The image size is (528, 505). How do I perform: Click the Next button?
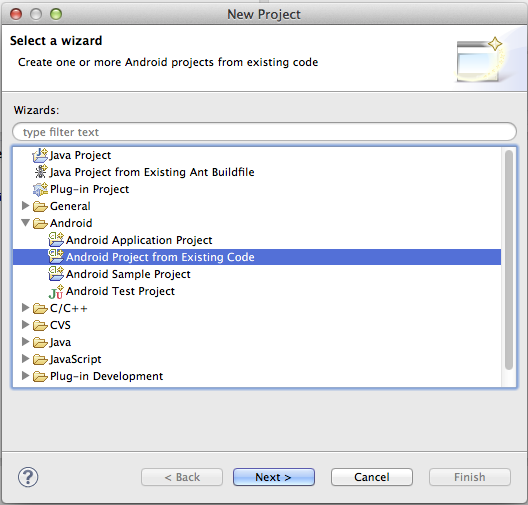(274, 477)
